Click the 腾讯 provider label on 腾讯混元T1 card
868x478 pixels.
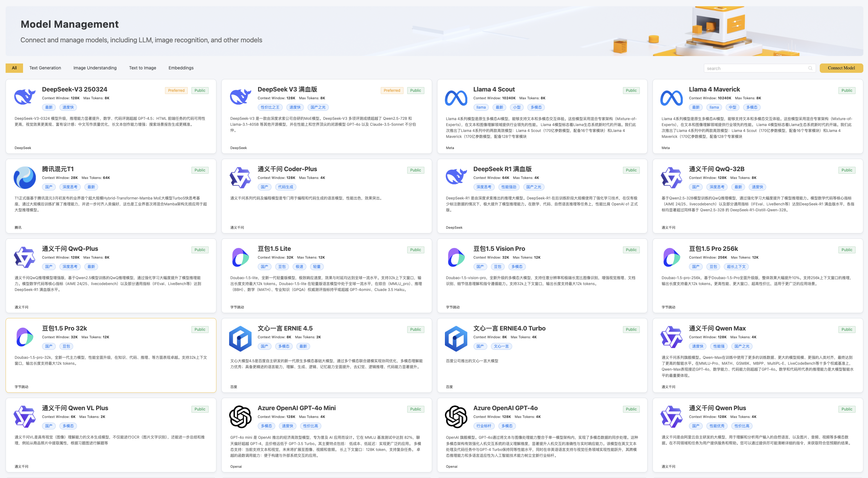pos(18,228)
